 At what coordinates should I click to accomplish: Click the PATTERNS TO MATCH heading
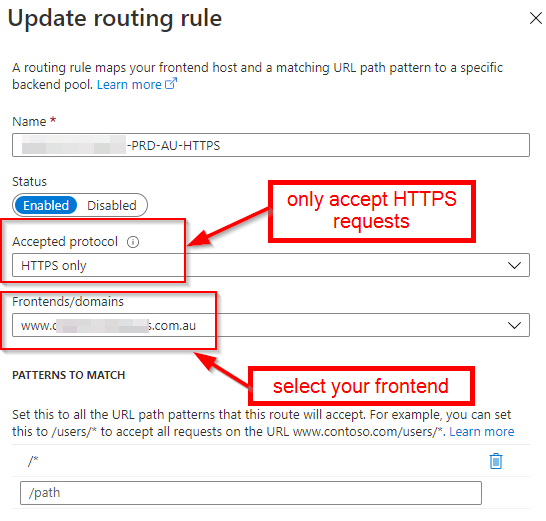pyautogui.click(x=69, y=375)
